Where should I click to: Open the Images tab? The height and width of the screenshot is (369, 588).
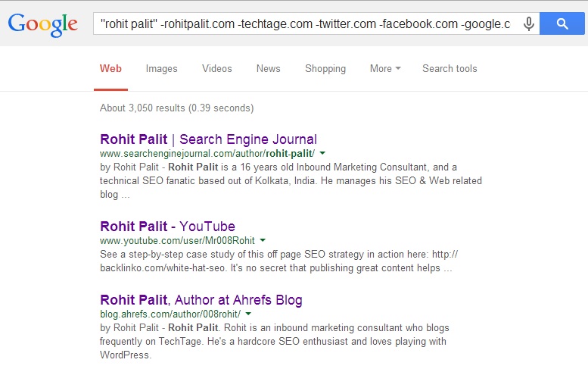click(x=162, y=69)
